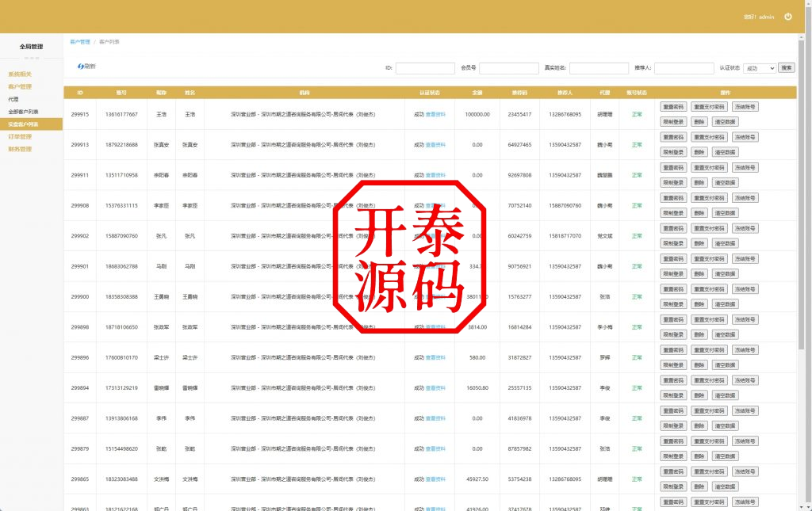Click 删除 for ID 299894
Screen dimensions: 812x511
point(699,395)
